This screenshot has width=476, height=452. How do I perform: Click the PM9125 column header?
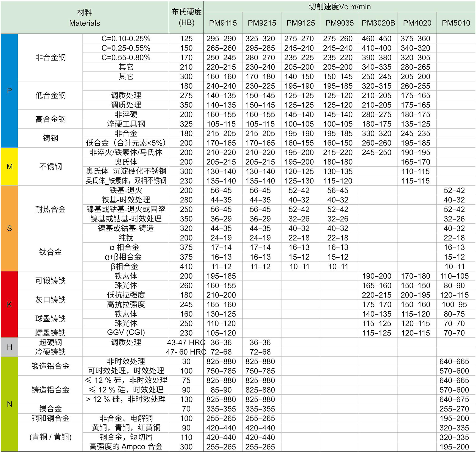click(x=301, y=23)
